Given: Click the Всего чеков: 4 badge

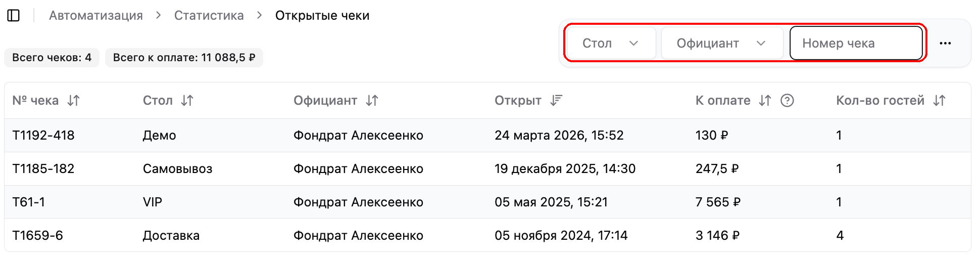Looking at the screenshot, I should (52, 58).
